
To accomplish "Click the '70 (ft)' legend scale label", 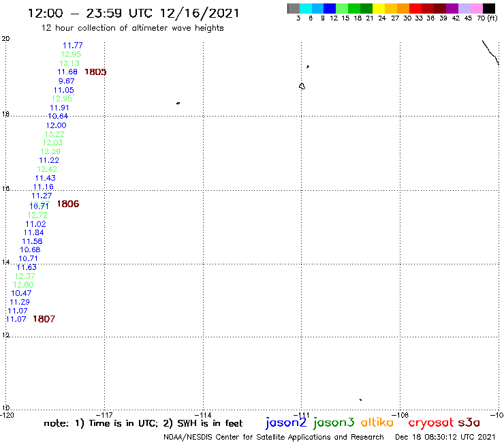I will tap(487, 18).
